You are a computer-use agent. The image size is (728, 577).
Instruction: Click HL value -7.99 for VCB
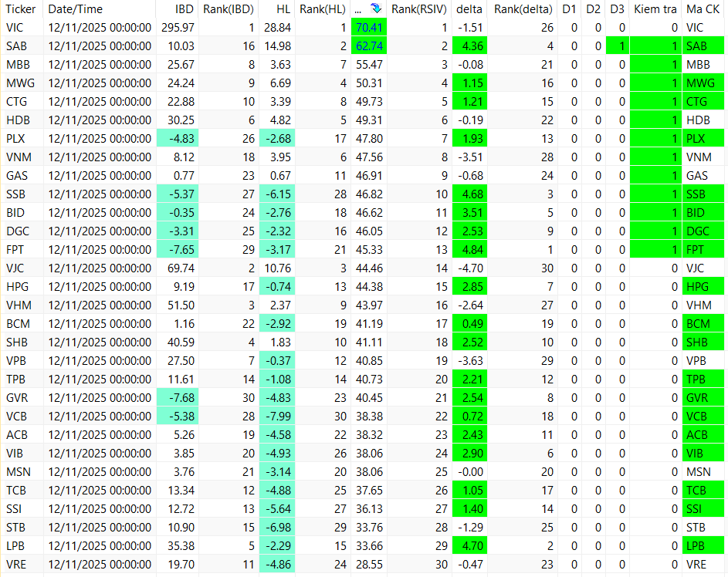[x=277, y=417]
